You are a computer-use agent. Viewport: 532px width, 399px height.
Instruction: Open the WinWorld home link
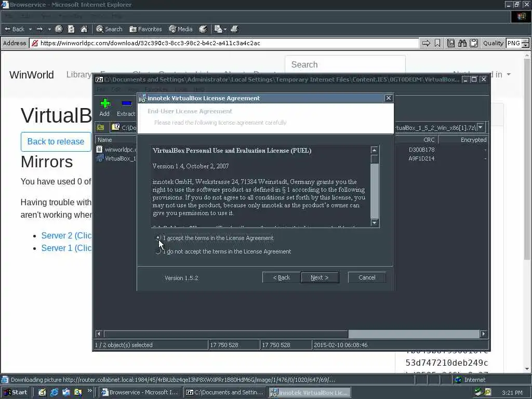(32, 75)
